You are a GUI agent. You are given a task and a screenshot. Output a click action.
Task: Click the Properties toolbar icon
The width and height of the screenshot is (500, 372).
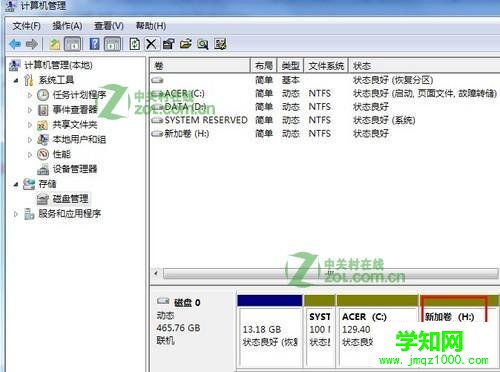168,44
